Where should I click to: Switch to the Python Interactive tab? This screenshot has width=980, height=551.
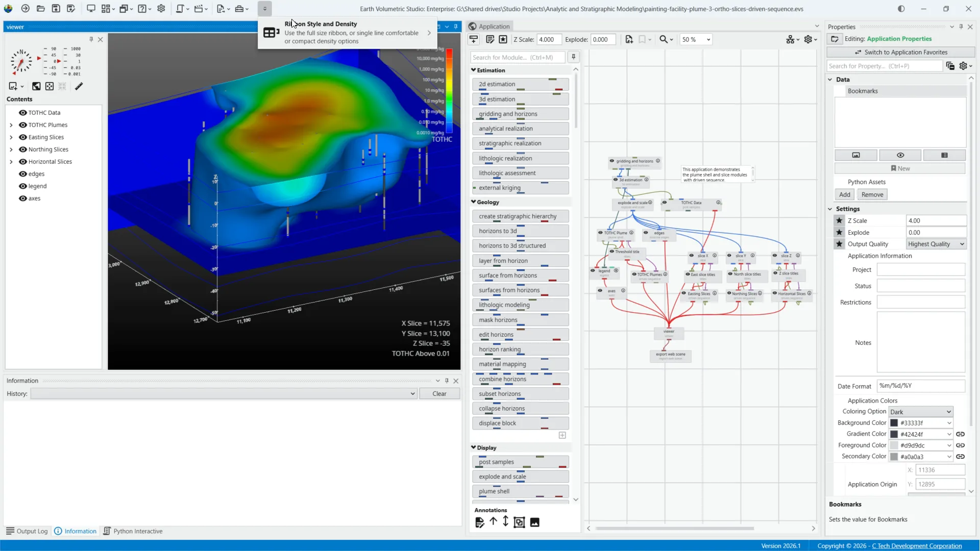pyautogui.click(x=133, y=531)
